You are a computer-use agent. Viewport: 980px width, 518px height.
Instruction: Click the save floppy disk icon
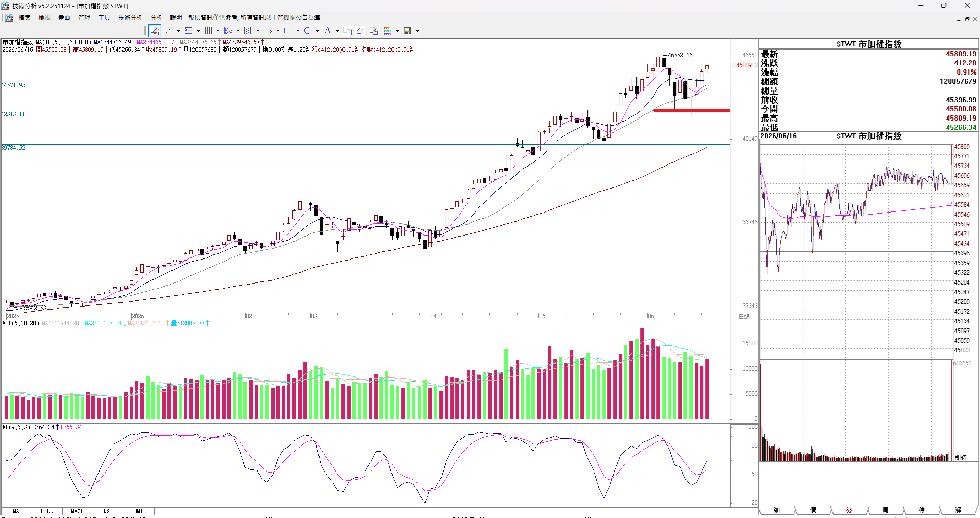(407, 31)
